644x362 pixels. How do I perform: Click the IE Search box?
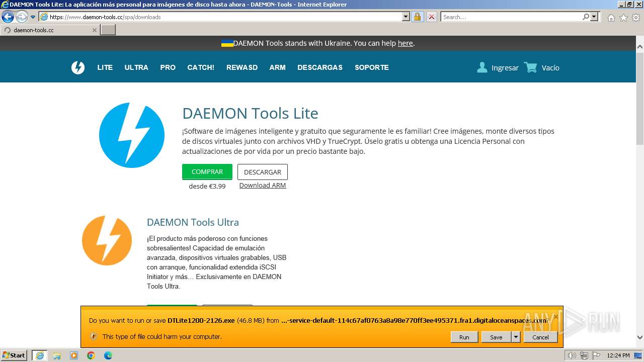511,17
